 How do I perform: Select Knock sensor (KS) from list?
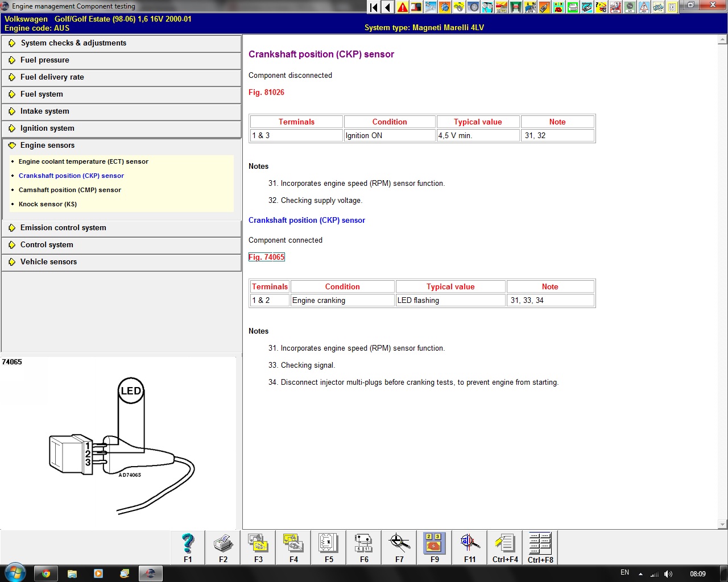tap(48, 204)
